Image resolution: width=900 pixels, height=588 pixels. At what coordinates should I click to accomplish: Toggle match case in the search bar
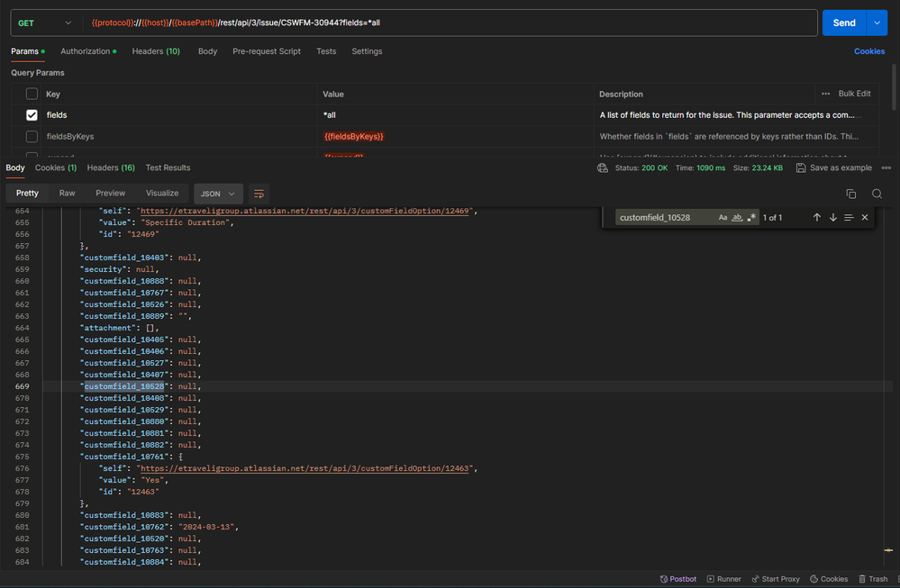pos(725,217)
